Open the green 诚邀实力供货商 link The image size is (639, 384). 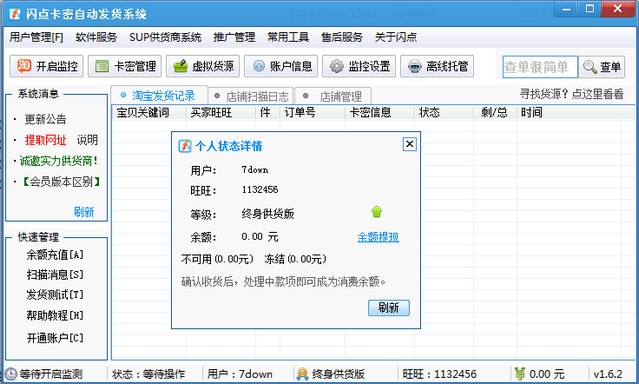pyautogui.click(x=59, y=161)
